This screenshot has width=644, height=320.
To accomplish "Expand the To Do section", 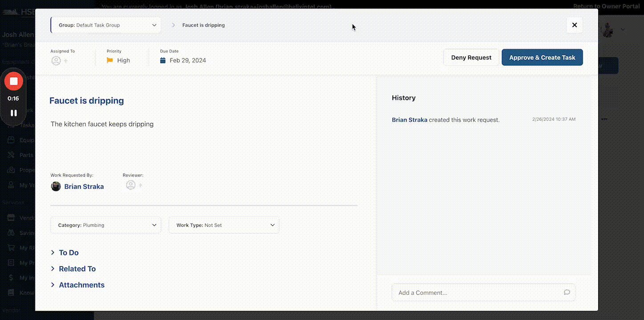I will click(64, 252).
